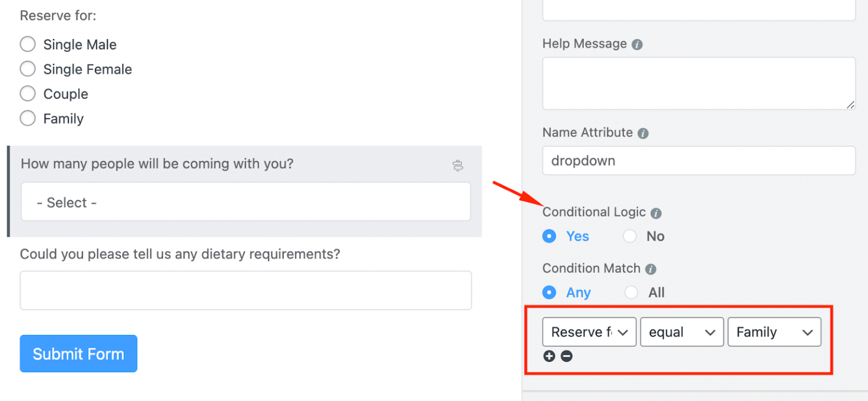Click the Condition Match info icon
This screenshot has width=868, height=401.
coord(650,268)
